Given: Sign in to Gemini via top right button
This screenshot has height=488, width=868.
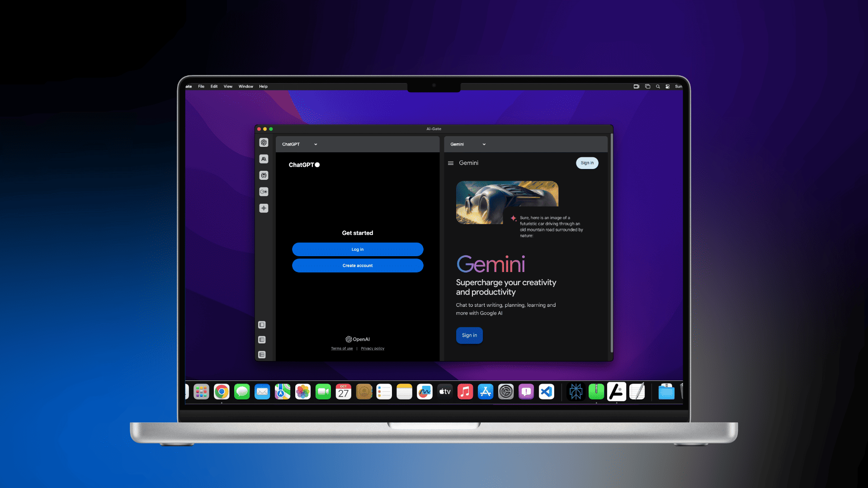Looking at the screenshot, I should (587, 163).
